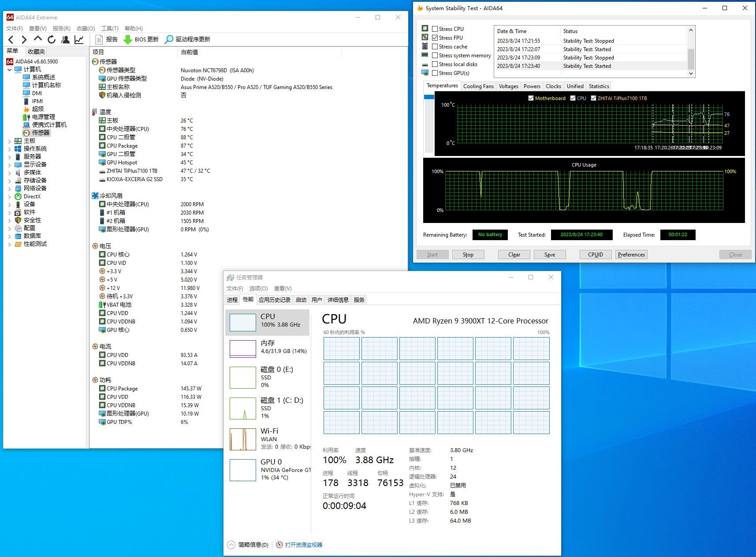The image size is (756, 557).
Task: Collapse the 计算机 tree node
Action: pyautogui.click(x=10, y=70)
